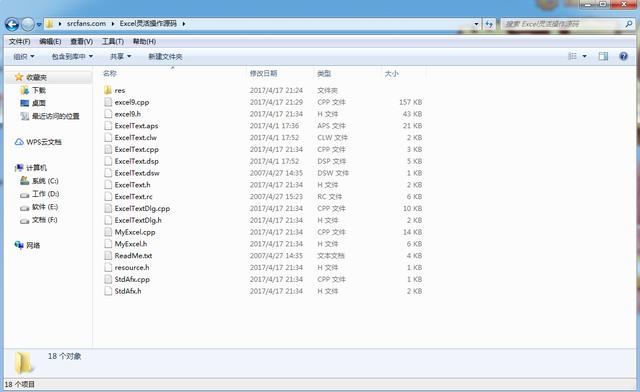Screen dimensions: 640x392
Task: Open the 文件(F) menu
Action: (19, 42)
